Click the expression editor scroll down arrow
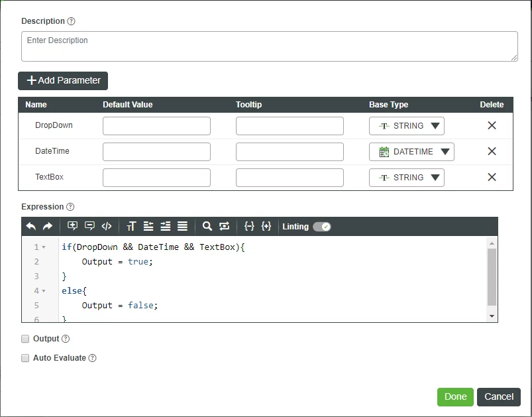532x417 pixels. (x=492, y=316)
